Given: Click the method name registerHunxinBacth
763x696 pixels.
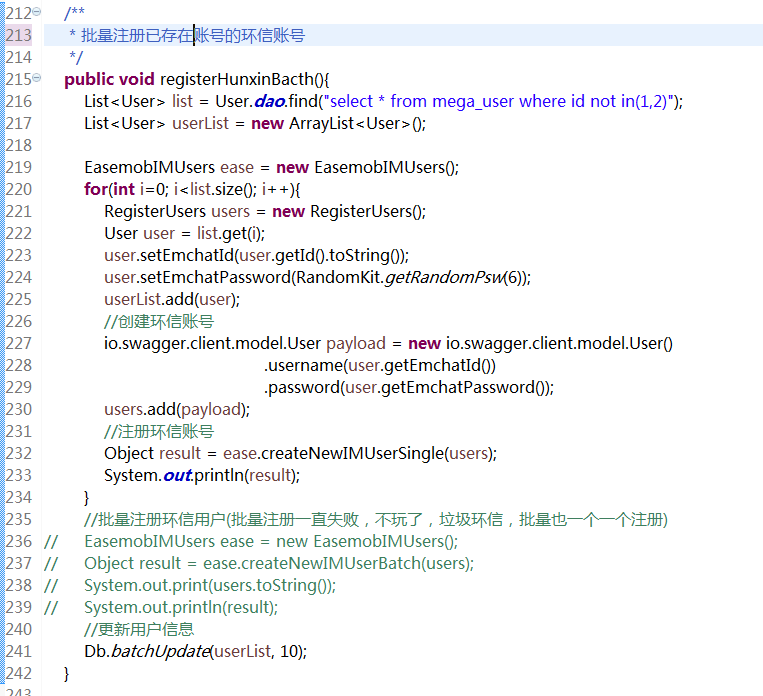Looking at the screenshot, I should pyautogui.click(x=237, y=79).
